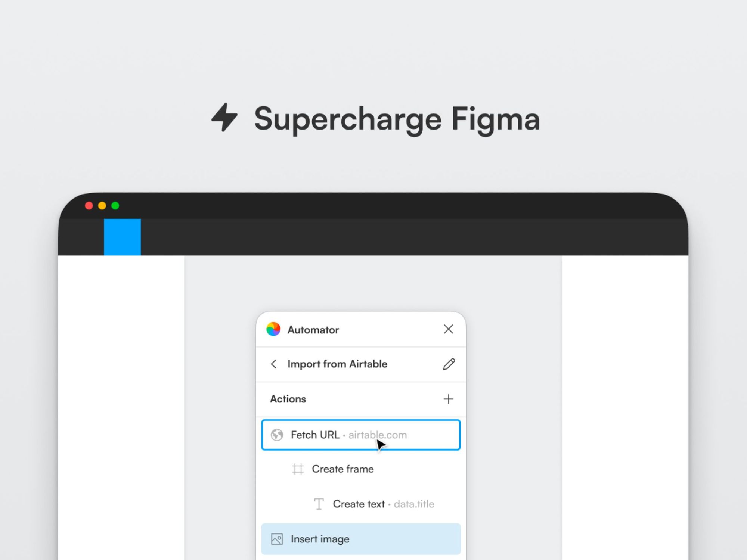The width and height of the screenshot is (747, 560).
Task: Click the green maximize window dot
Action: [x=115, y=206]
